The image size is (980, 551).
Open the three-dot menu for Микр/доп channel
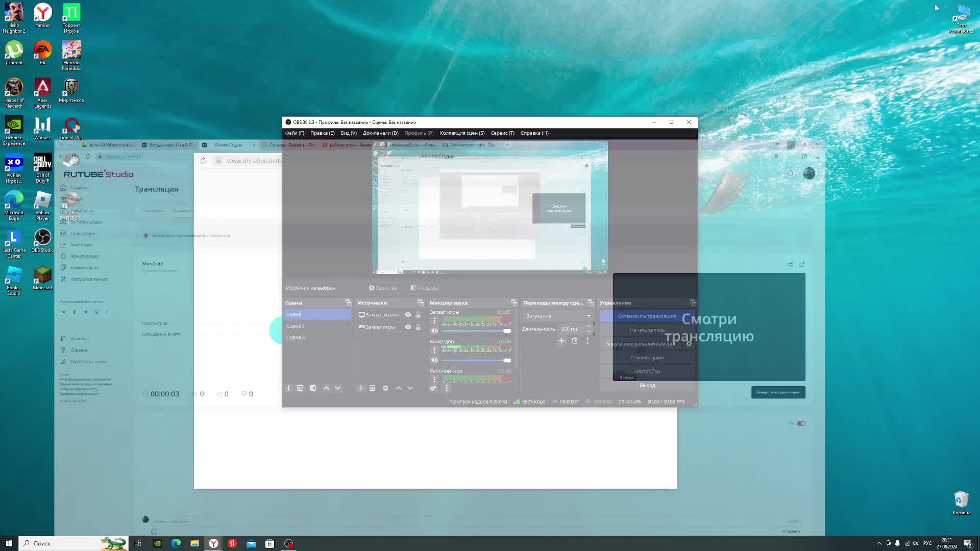[434, 350]
